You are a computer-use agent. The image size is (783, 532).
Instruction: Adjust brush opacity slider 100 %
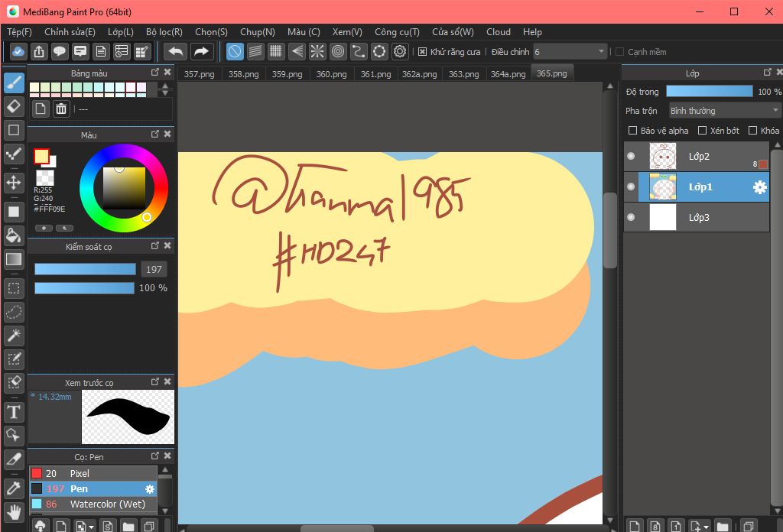[84, 288]
